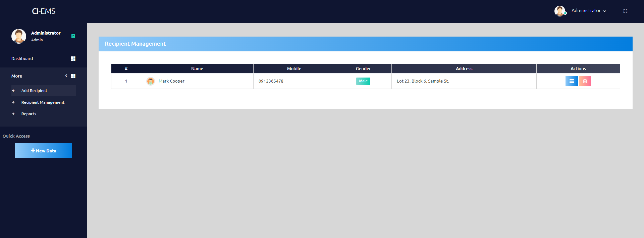Click the grid icon beside More
This screenshot has height=238, width=644.
73,76
